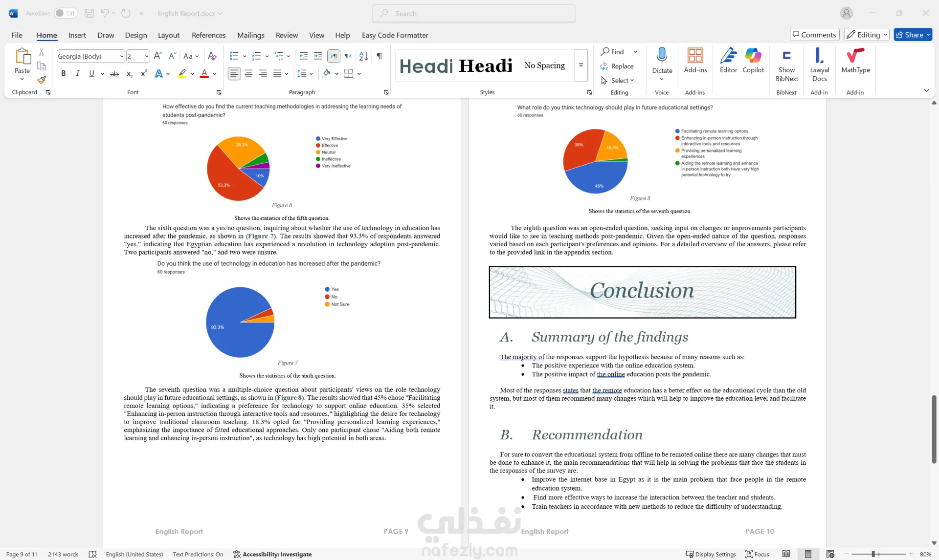Apply Bold formatting
Image resolution: width=939 pixels, height=560 pixels.
[x=63, y=74]
